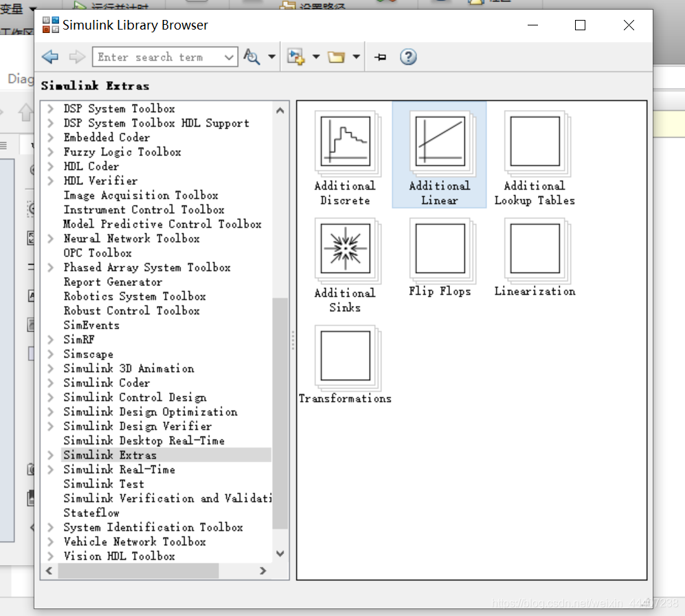Expand Embedded Coder tree node

(x=51, y=137)
